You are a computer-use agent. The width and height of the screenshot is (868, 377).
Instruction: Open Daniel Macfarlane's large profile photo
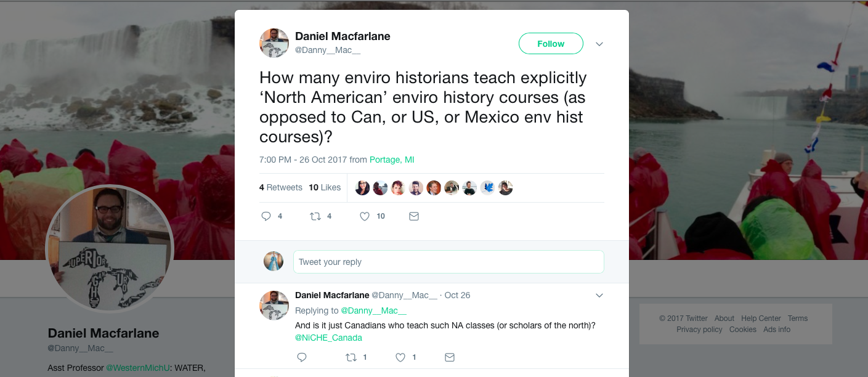point(110,248)
